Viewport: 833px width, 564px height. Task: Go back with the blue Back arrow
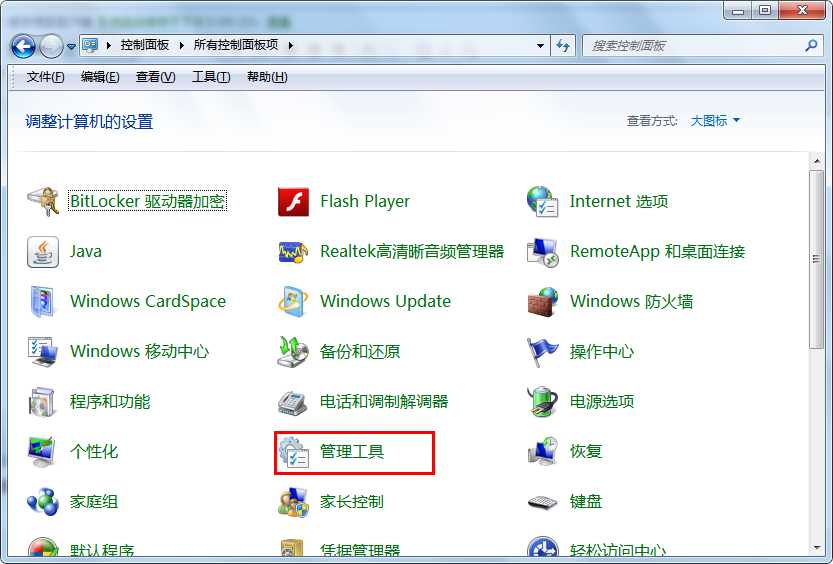click(x=23, y=47)
